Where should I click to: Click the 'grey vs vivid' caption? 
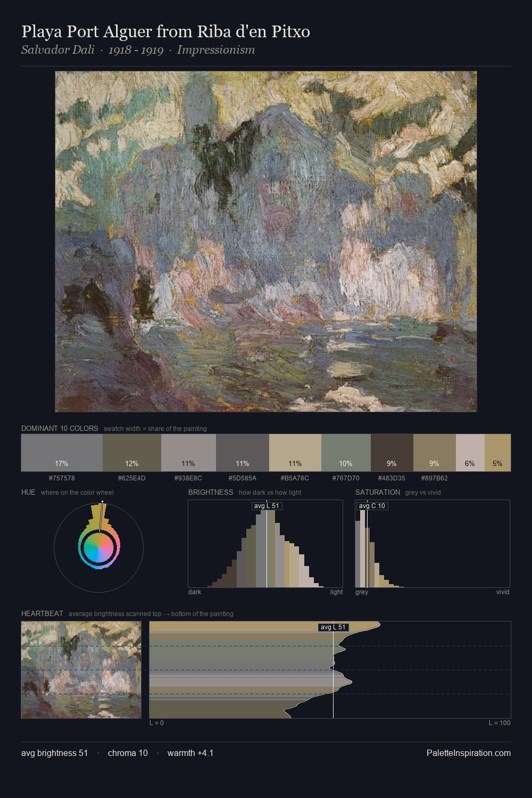tap(423, 493)
